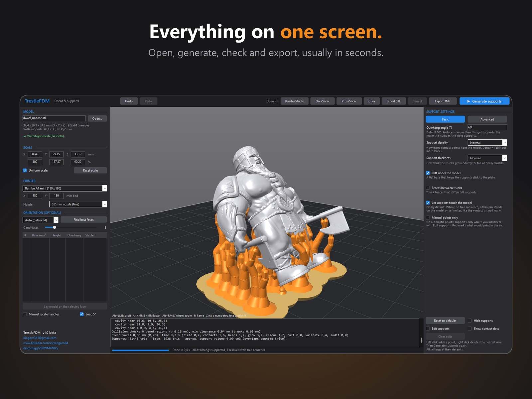
Task: Click the Base mm² column header
Action: click(x=39, y=235)
